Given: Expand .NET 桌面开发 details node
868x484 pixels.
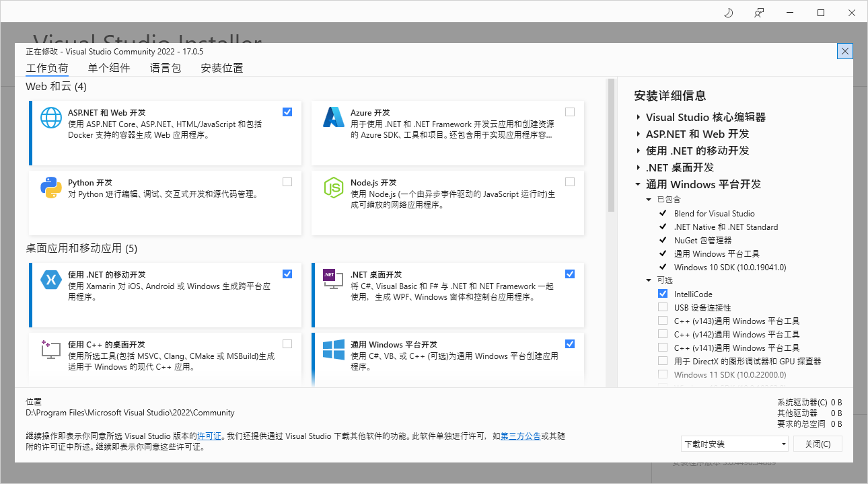Looking at the screenshot, I should coord(638,167).
